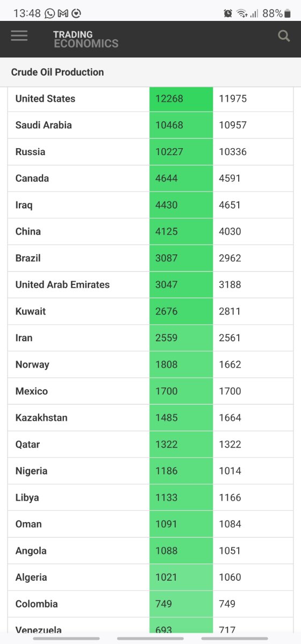Viewport: 301px width, 644px height.
Task: Select Canada's green 4644 value cell
Action: tap(181, 179)
